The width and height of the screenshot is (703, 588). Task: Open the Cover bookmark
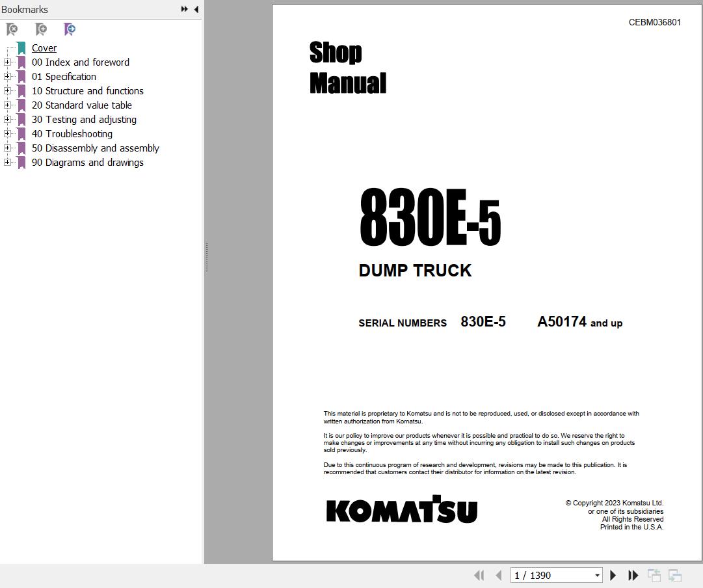(44, 48)
